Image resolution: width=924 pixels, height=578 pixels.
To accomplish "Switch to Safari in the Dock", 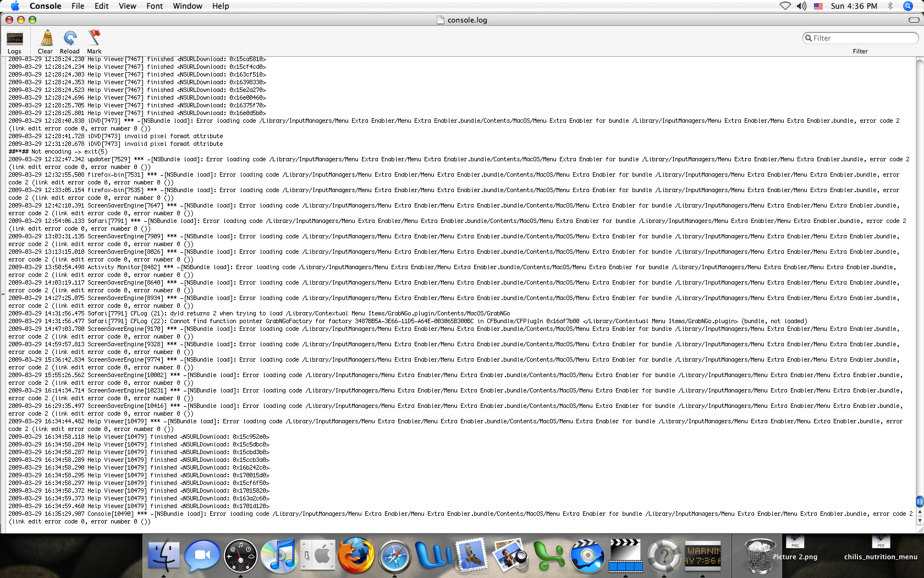I will (x=394, y=555).
